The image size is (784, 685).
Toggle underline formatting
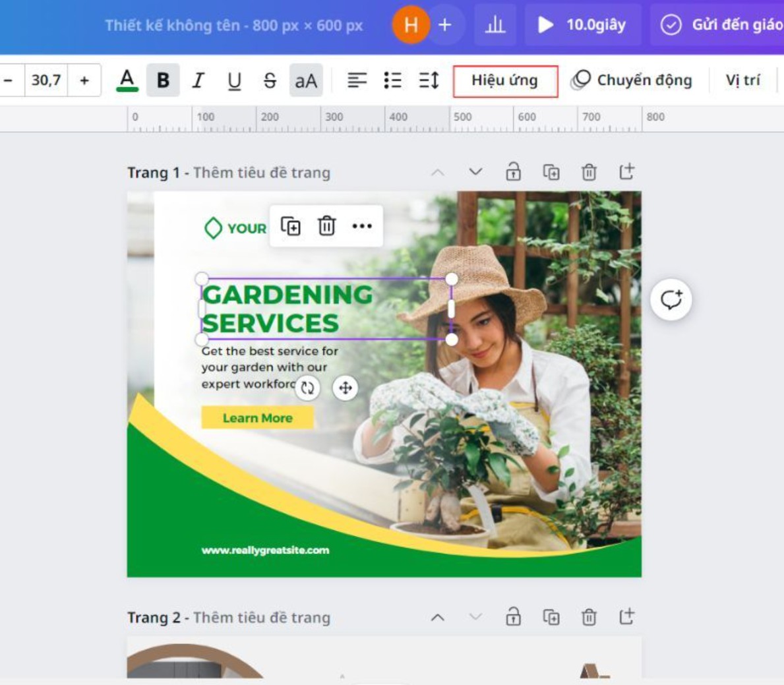click(234, 80)
